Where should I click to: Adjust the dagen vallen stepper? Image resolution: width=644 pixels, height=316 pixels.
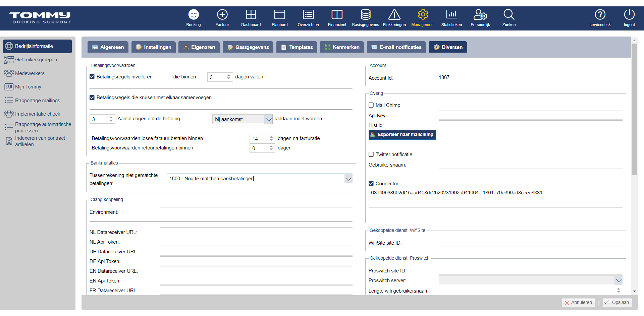(229, 77)
